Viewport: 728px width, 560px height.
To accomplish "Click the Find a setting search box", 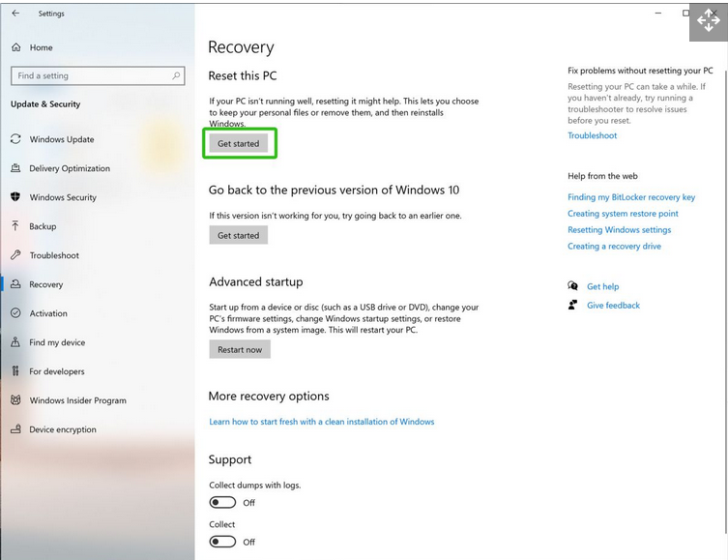I will [98, 75].
